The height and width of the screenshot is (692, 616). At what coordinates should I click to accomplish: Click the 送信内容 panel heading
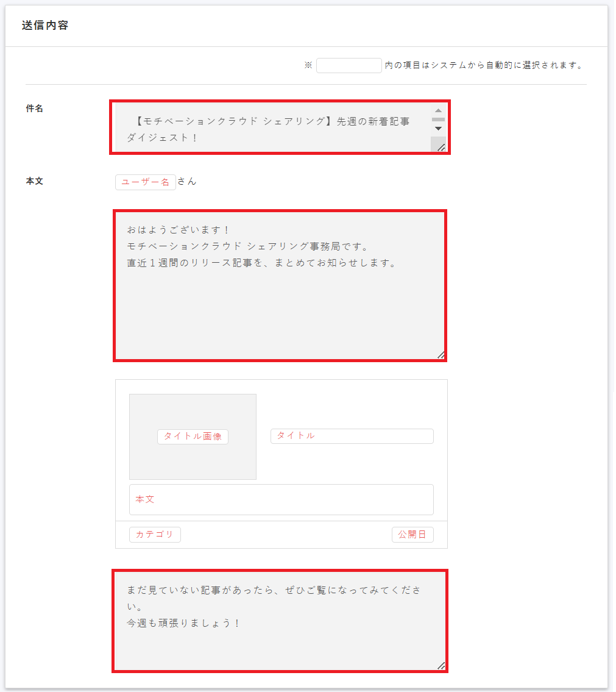pyautogui.click(x=44, y=26)
